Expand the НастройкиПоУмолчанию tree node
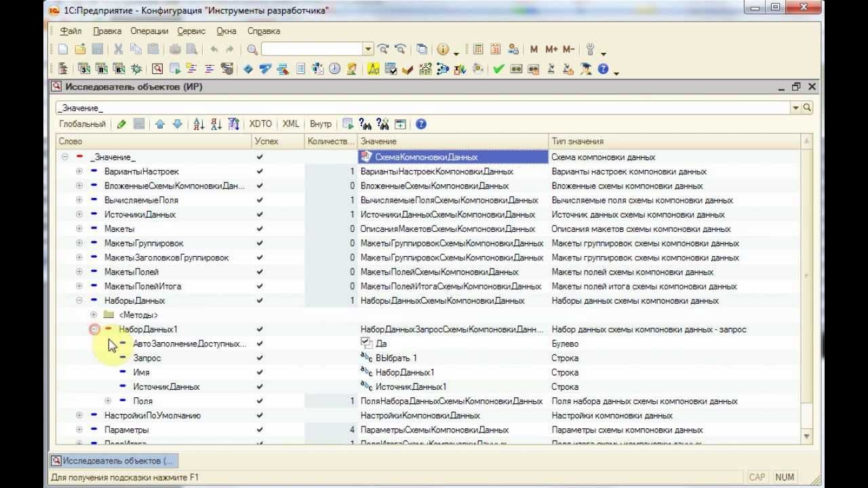The image size is (868, 488). (79, 415)
